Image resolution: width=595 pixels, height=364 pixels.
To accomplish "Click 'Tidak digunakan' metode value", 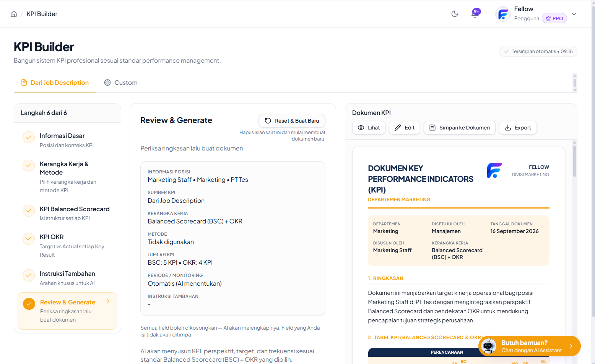I will [171, 242].
